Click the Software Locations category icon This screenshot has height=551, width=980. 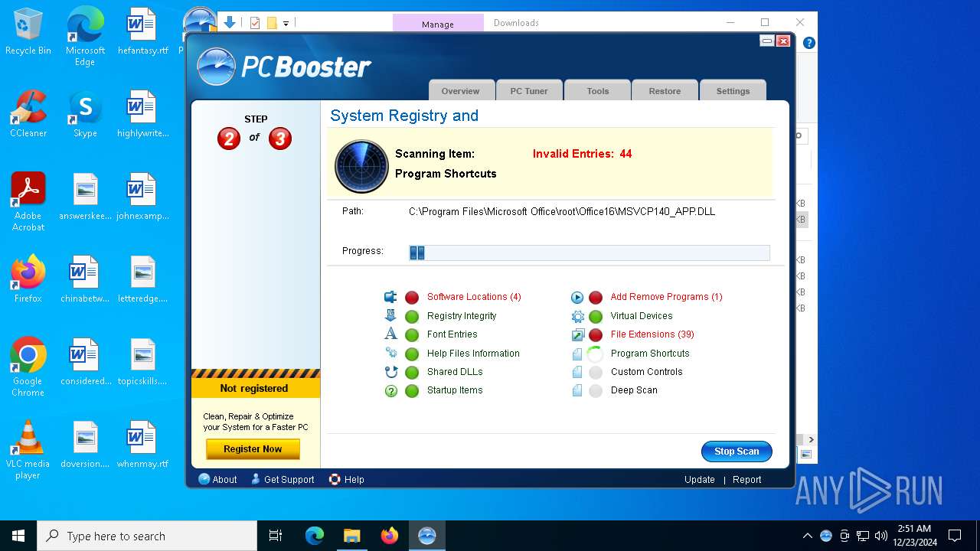pos(391,297)
